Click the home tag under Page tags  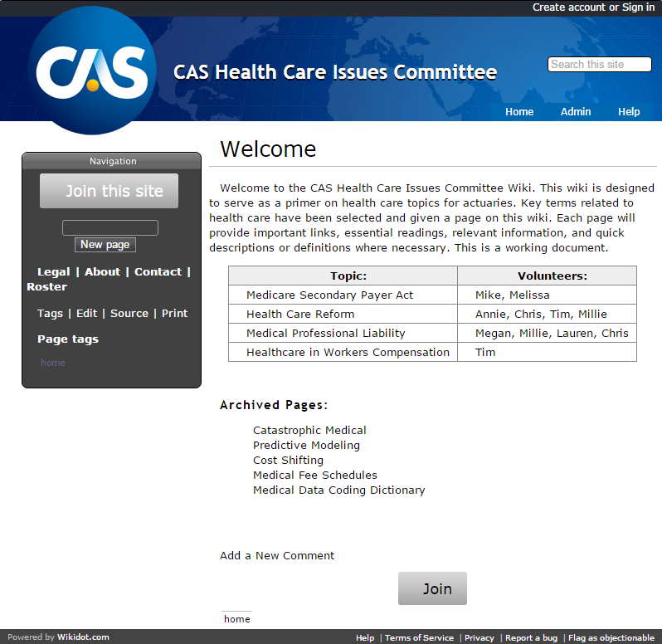coord(53,363)
